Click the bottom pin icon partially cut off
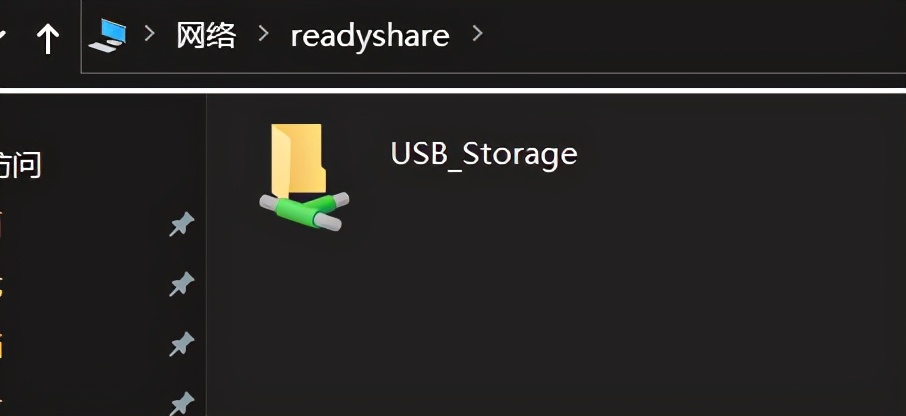 click(182, 403)
